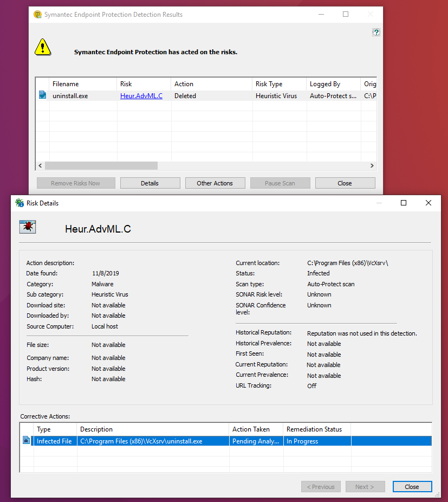Screen dimensions: 448x502
Task: Click the red bug icon beside Heur.AdvML.C heading
Action: point(28,227)
